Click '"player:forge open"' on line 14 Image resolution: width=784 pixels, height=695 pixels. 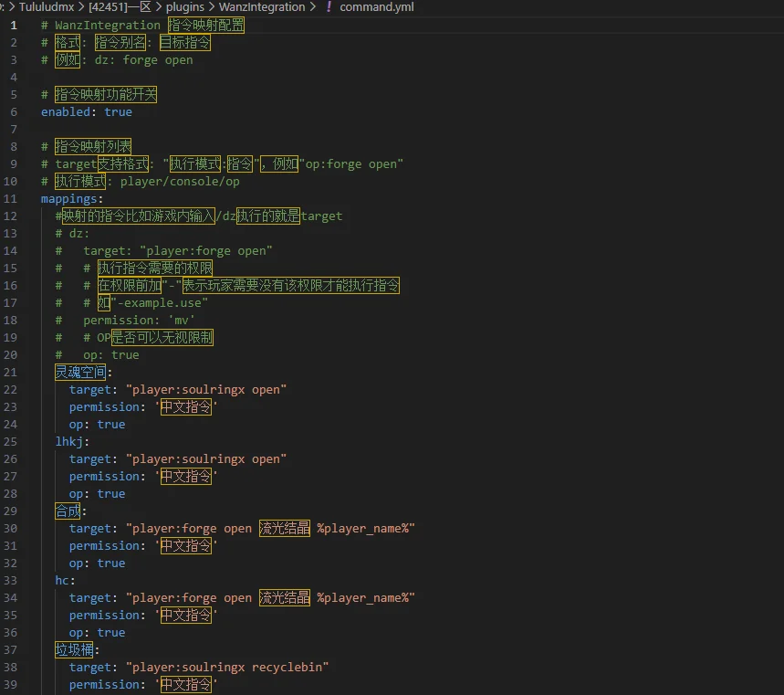coord(206,250)
